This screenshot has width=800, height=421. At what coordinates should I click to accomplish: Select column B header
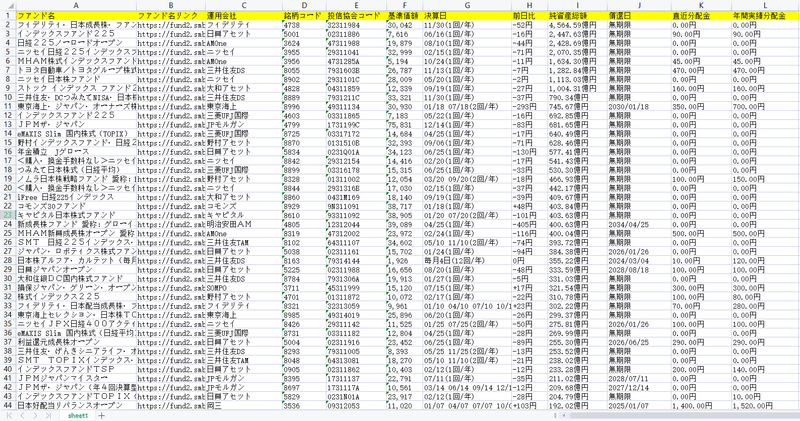pos(171,6)
